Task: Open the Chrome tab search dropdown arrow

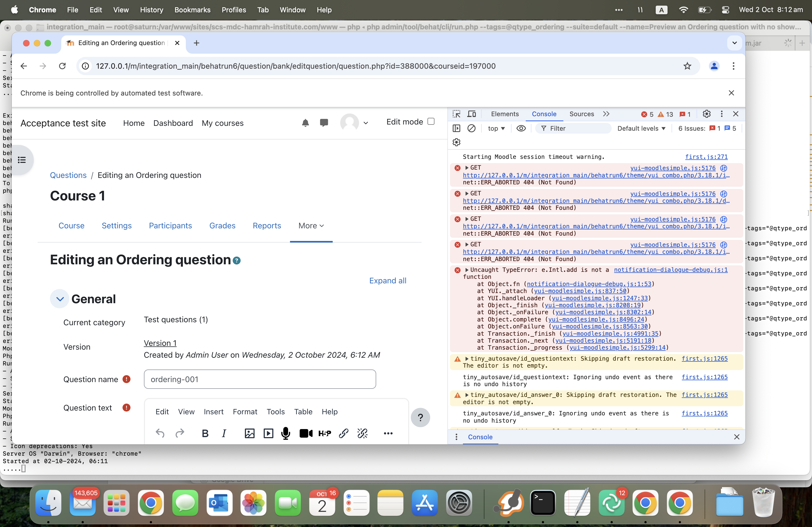Action: click(735, 43)
